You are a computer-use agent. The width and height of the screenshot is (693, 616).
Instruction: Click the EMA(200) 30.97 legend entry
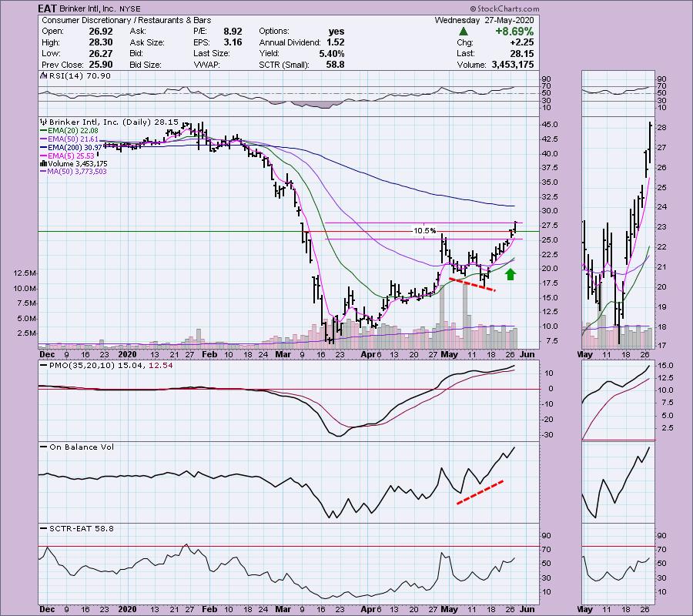71,147
